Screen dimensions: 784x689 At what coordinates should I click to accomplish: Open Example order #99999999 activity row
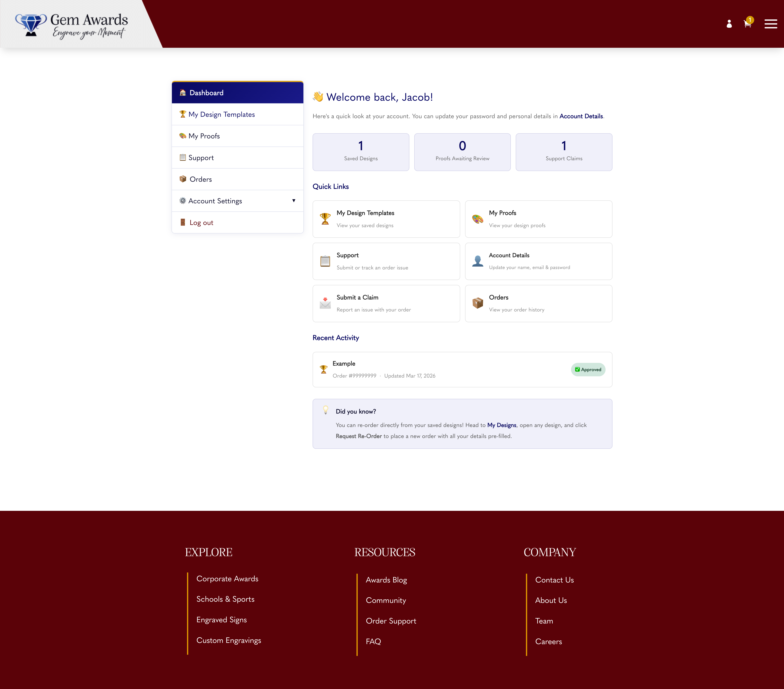(x=462, y=370)
